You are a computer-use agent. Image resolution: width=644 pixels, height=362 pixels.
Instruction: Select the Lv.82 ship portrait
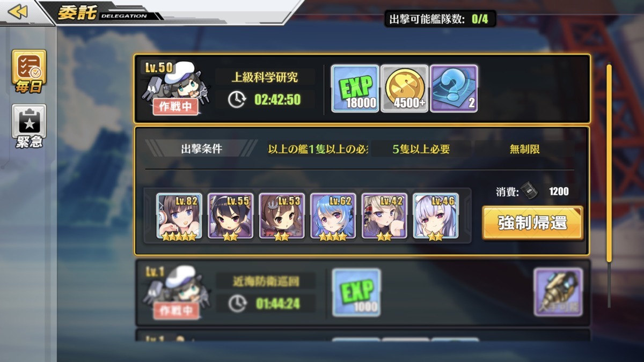(x=179, y=216)
